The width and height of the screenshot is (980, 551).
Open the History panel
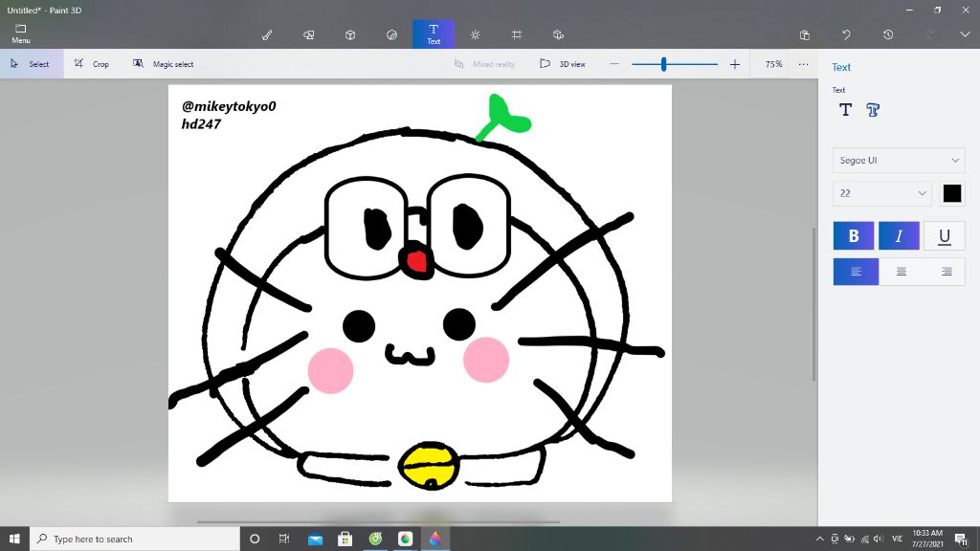[888, 34]
